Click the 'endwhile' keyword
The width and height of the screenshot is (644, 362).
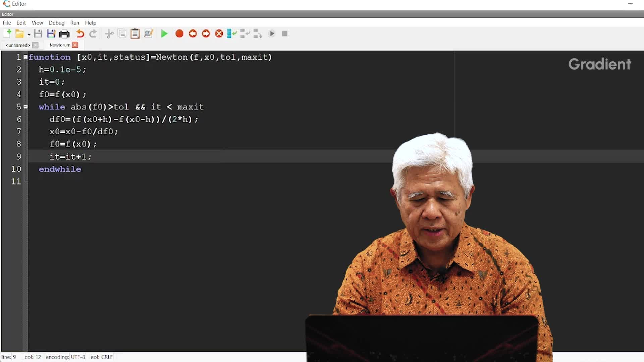tap(60, 169)
